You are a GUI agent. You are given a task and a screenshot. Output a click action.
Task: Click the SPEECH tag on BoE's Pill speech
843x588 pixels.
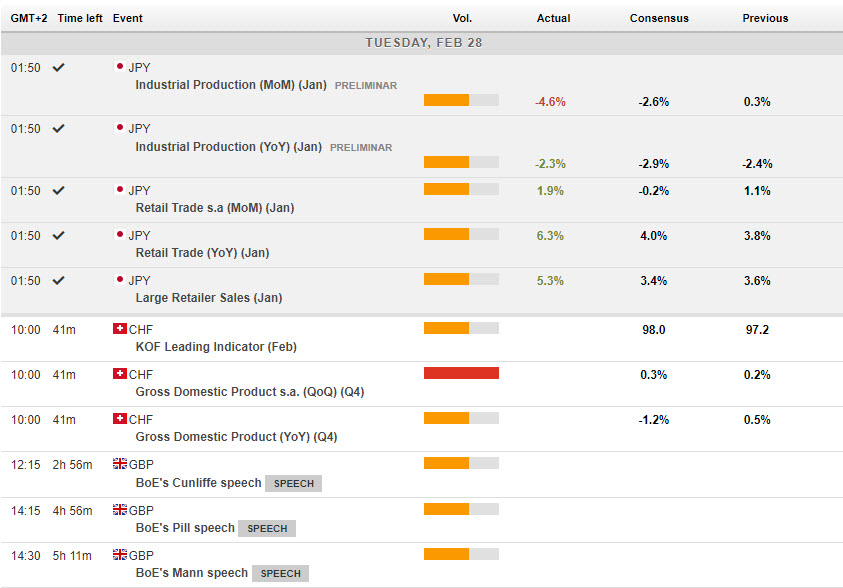tap(267, 528)
